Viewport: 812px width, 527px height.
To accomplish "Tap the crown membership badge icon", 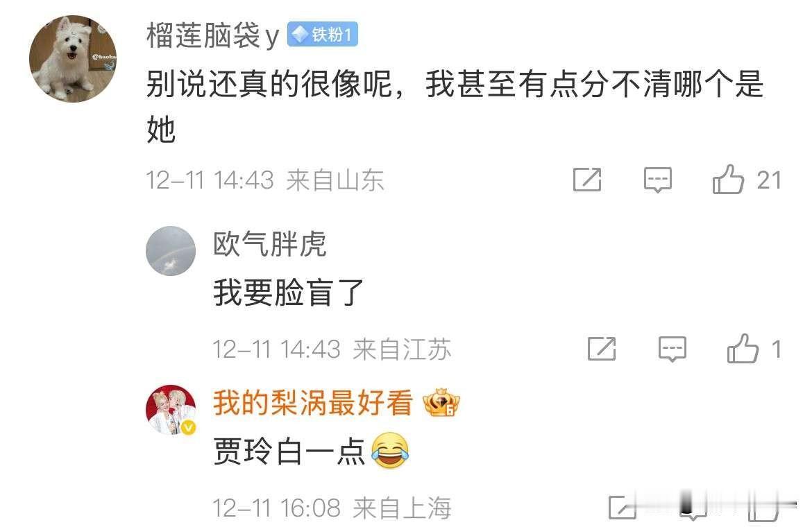I will pyautogui.click(x=441, y=403).
